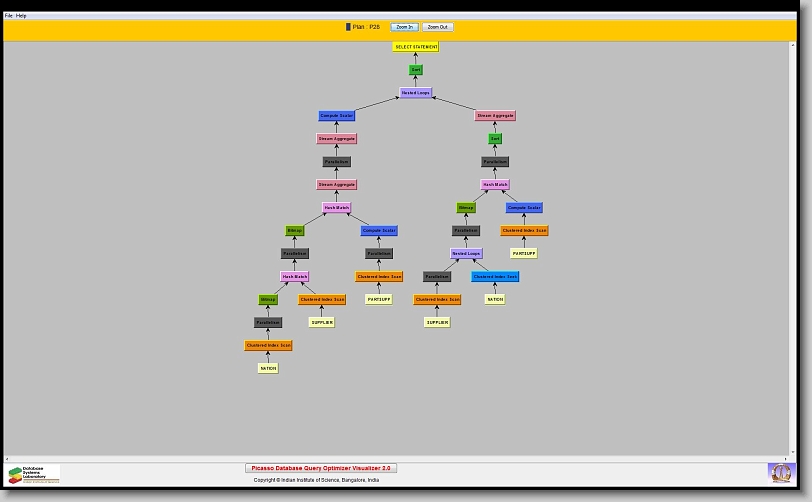Click the Database Systems Laboratory logo
The width and height of the screenshot is (812, 502).
(x=33, y=474)
